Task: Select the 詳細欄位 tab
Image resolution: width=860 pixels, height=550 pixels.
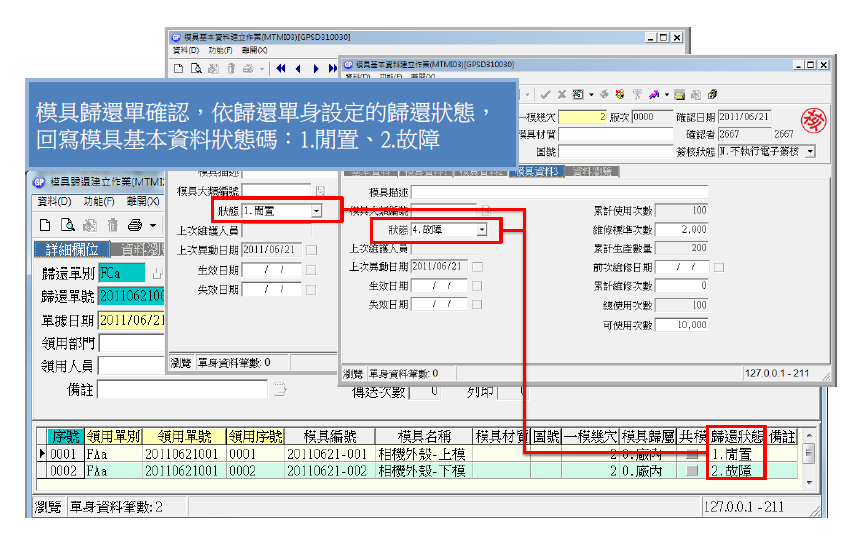Action: (x=72, y=250)
